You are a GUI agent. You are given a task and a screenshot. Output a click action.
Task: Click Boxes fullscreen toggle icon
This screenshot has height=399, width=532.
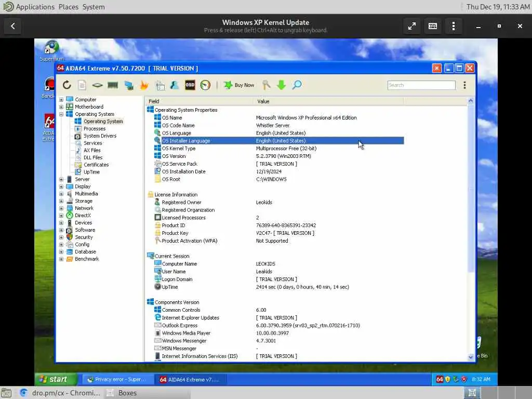(412, 26)
